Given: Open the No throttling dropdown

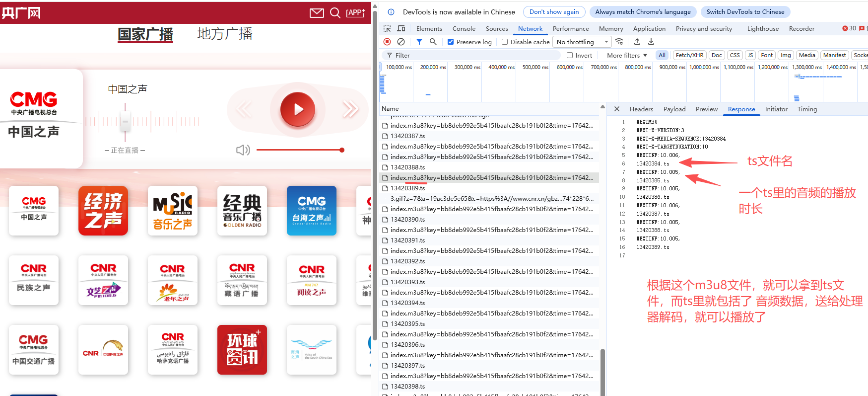Looking at the screenshot, I should click(582, 42).
